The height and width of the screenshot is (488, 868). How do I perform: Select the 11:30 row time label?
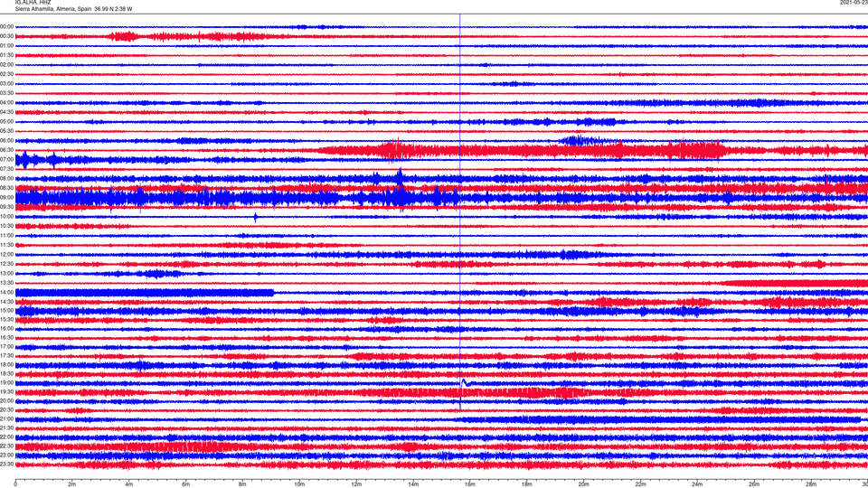click(x=6, y=245)
